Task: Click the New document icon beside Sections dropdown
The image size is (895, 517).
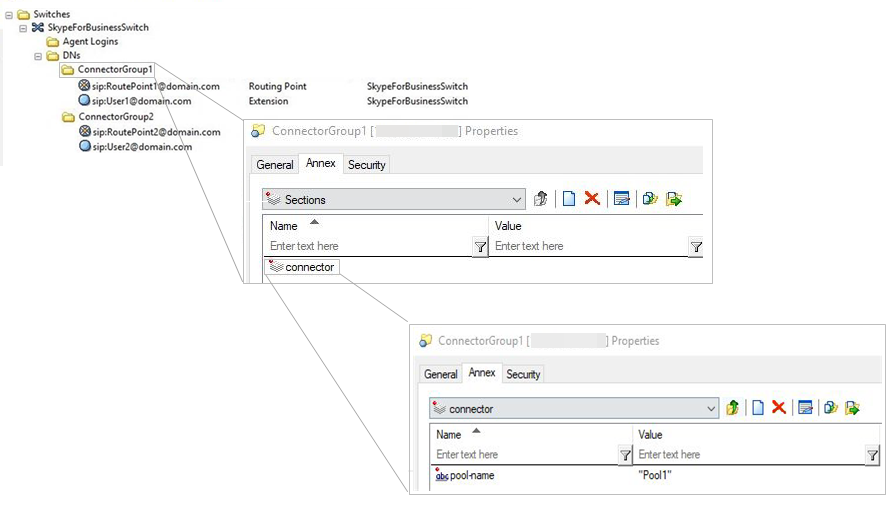Action: point(568,199)
